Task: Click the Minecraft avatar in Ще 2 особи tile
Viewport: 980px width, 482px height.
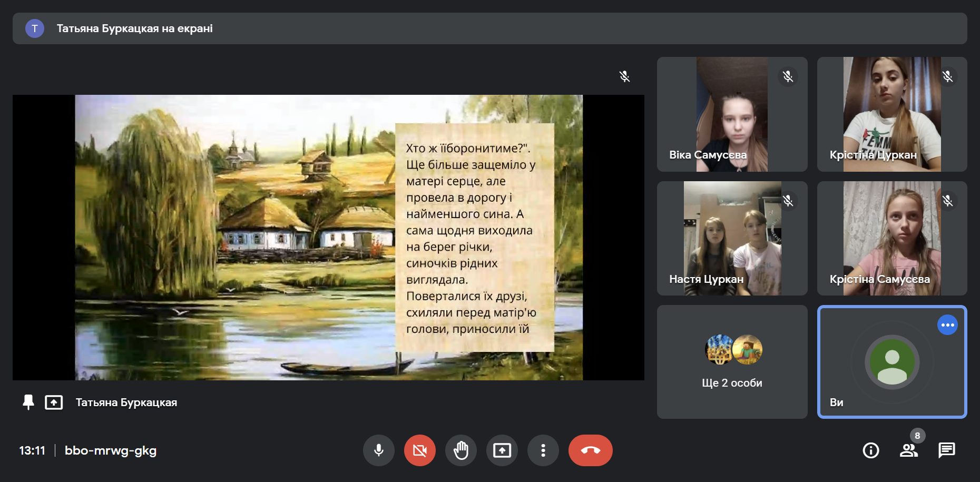Action: pyautogui.click(x=747, y=349)
